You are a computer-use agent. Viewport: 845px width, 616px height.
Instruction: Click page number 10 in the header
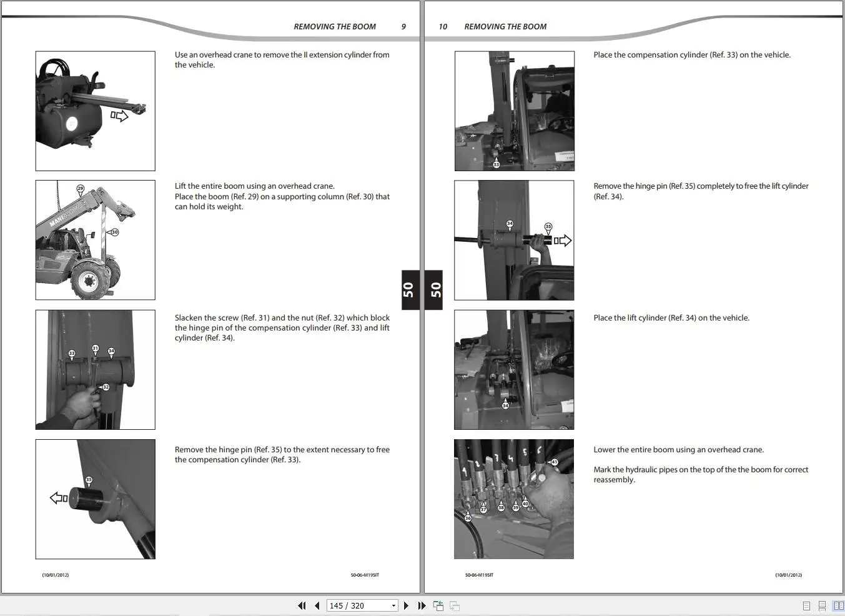tap(443, 27)
